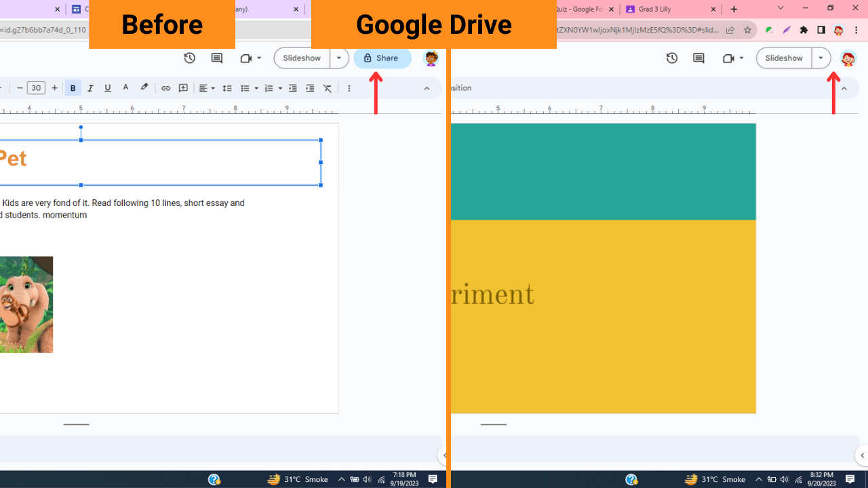Toggle bold formatting off
This screenshot has height=488, width=868.
[73, 88]
